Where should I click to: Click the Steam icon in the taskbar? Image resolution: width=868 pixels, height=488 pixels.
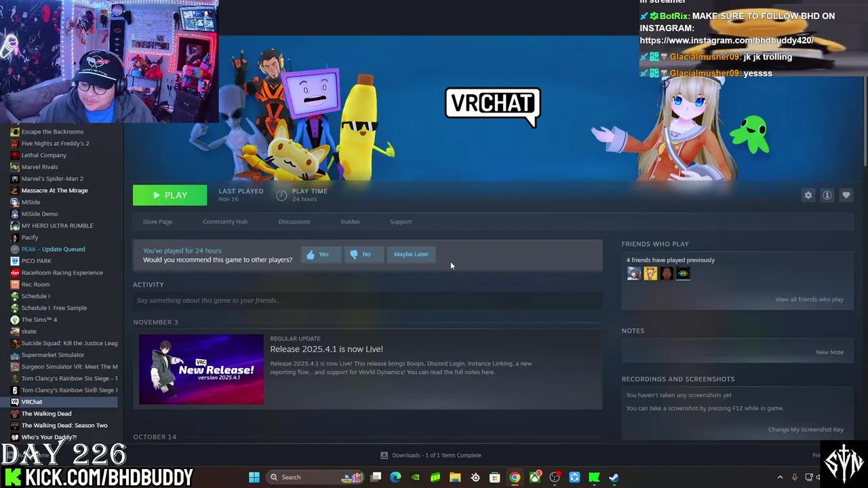[x=614, y=477]
